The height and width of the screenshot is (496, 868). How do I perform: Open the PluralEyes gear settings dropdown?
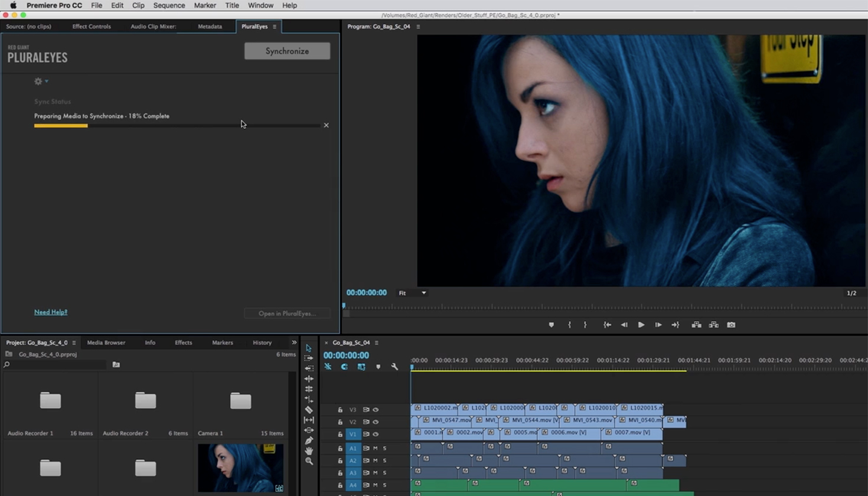pos(40,81)
